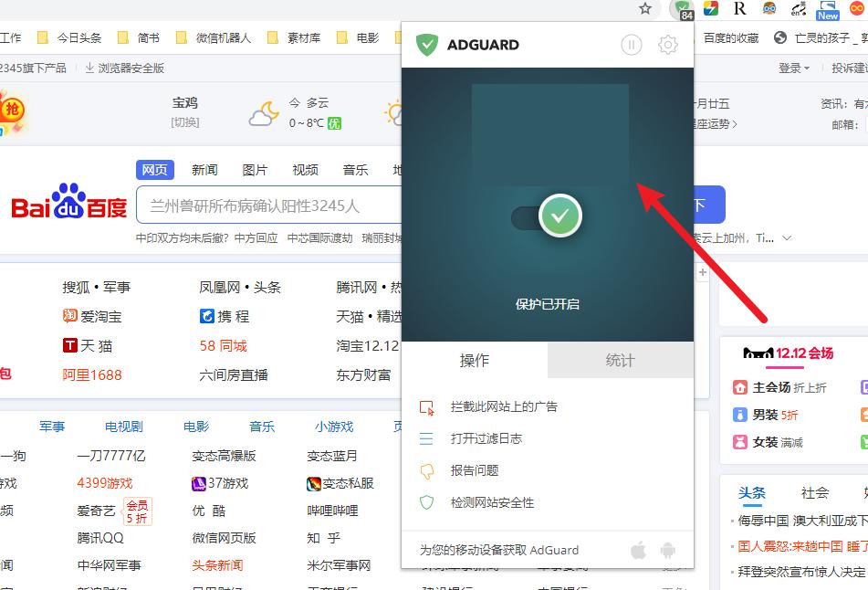Click the star icon in the address bar

pos(645,10)
